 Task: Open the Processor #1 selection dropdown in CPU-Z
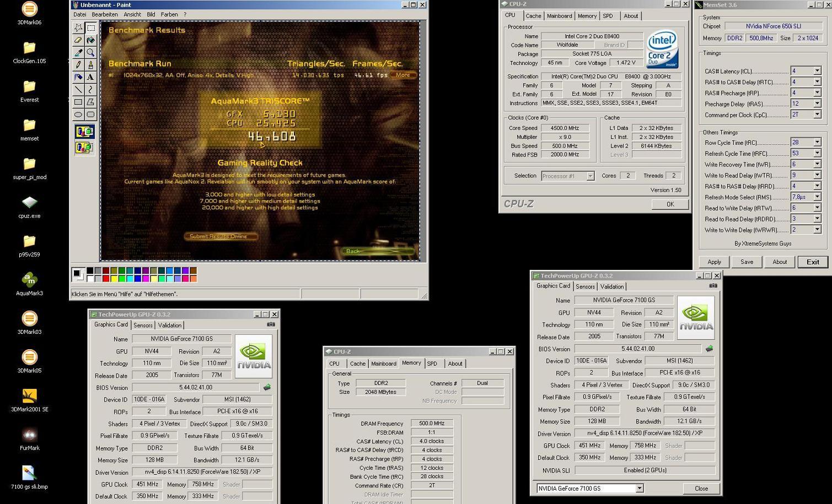coord(590,176)
